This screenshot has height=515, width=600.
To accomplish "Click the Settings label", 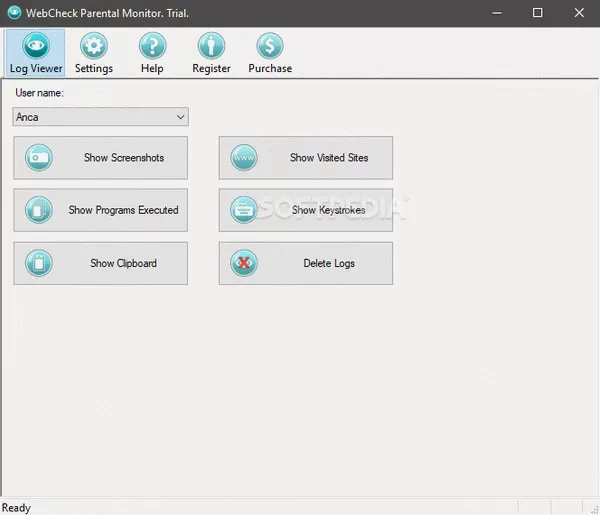I will [94, 68].
